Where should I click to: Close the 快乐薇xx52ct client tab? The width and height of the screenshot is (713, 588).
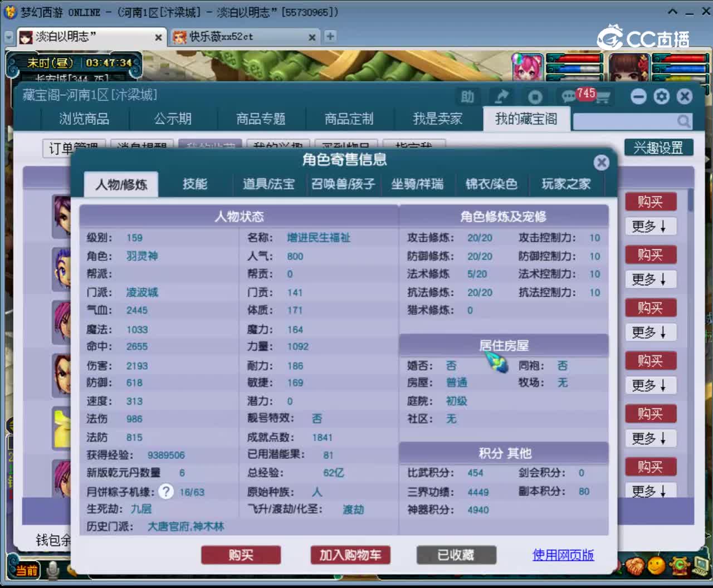[312, 37]
